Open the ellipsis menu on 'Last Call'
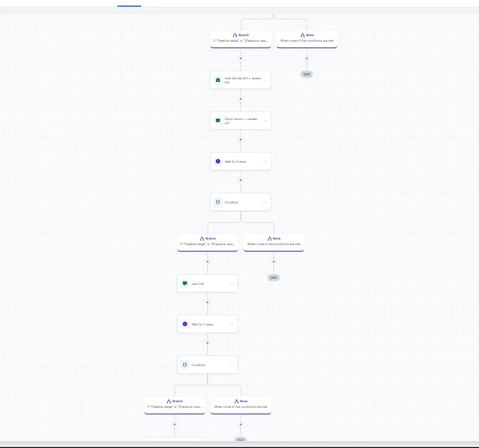This screenshot has height=448, width=479. pos(231,284)
